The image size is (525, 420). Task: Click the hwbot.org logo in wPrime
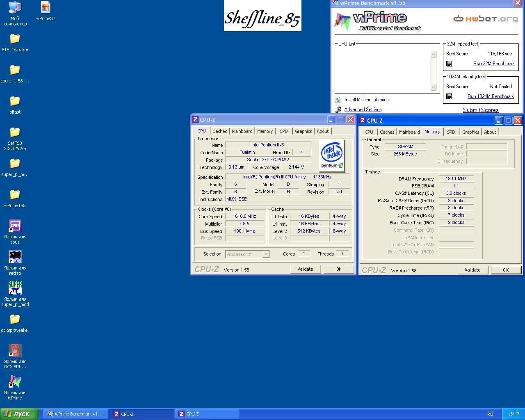pyautogui.click(x=485, y=18)
